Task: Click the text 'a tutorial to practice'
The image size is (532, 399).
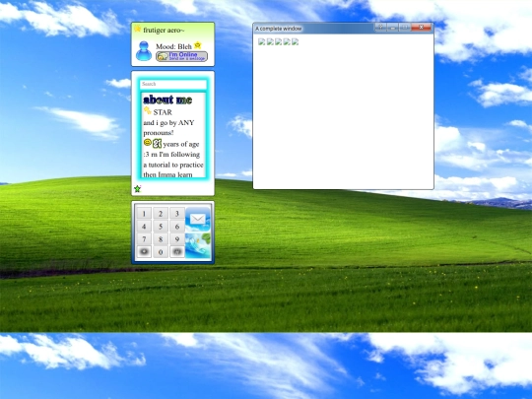Action: (x=173, y=165)
